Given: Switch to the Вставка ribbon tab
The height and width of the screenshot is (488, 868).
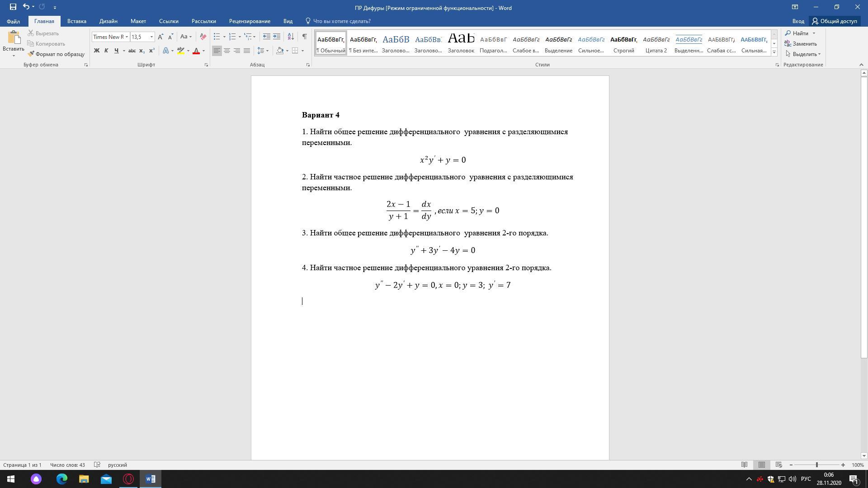Looking at the screenshot, I should (76, 21).
